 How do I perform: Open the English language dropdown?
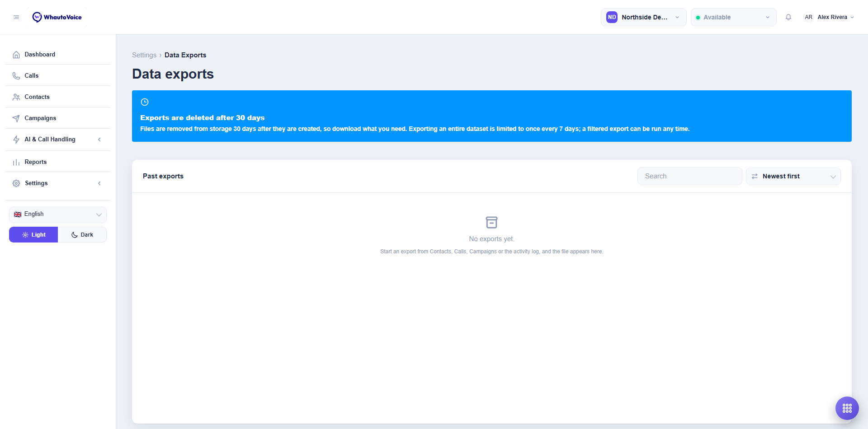pos(58,214)
